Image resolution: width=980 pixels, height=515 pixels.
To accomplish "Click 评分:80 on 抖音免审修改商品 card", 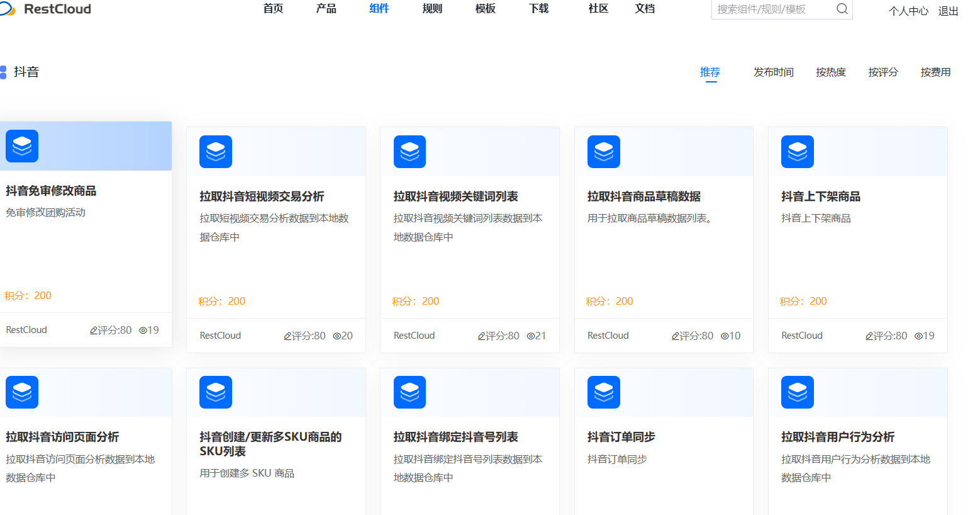I will click(x=111, y=330).
